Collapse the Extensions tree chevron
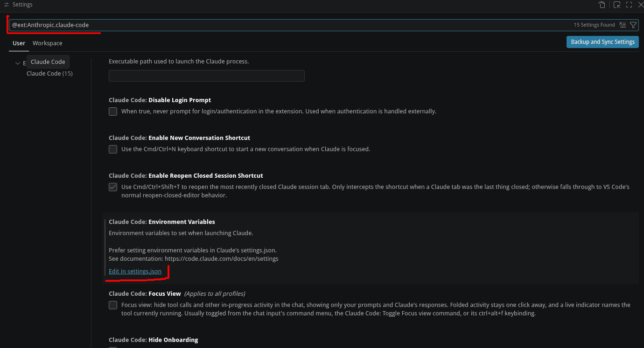This screenshot has height=348, width=644. pyautogui.click(x=18, y=63)
